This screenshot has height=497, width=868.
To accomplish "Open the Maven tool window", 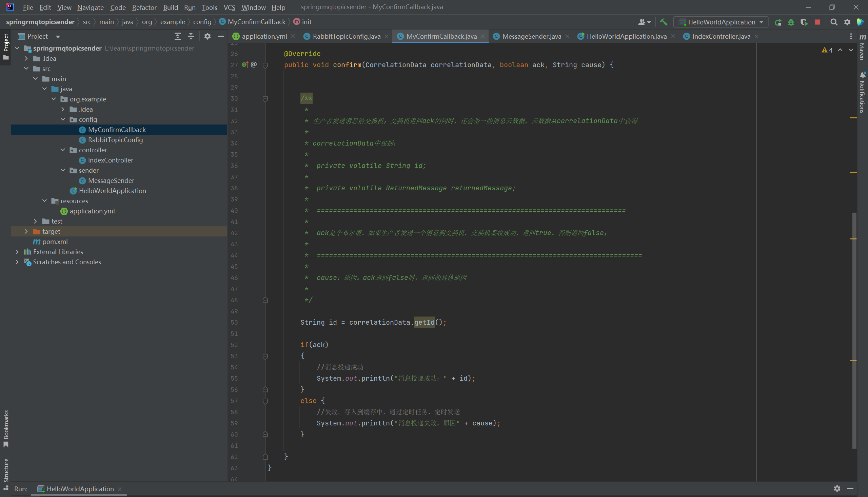I will coord(863,48).
